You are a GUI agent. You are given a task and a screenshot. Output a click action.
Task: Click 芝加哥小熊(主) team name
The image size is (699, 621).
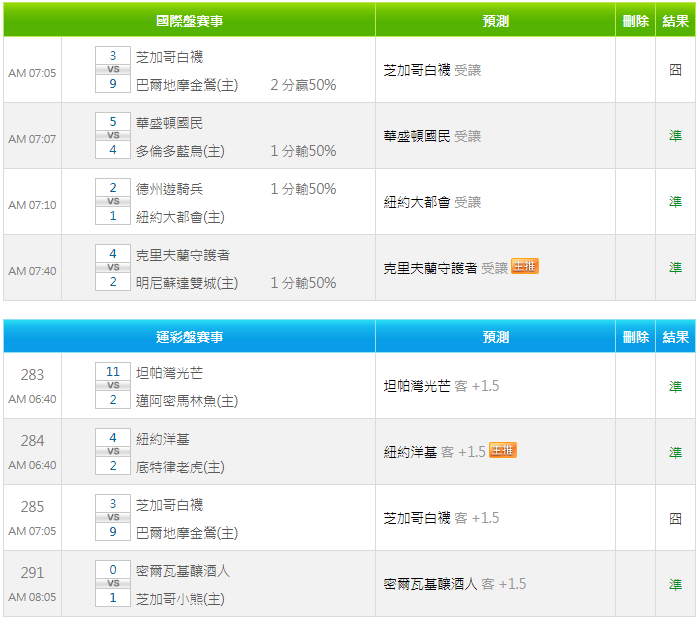click(180, 599)
